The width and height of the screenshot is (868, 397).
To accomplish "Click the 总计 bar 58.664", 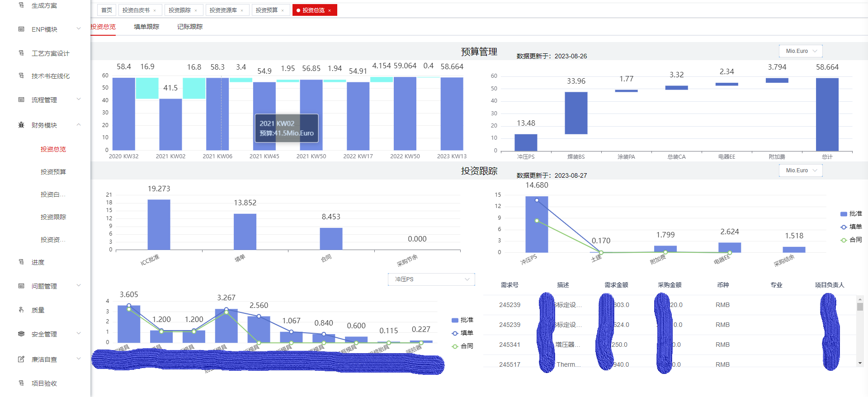I will (827, 114).
